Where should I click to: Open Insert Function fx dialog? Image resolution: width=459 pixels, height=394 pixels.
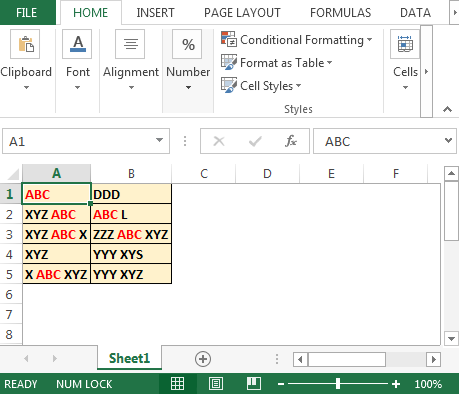tap(291, 141)
